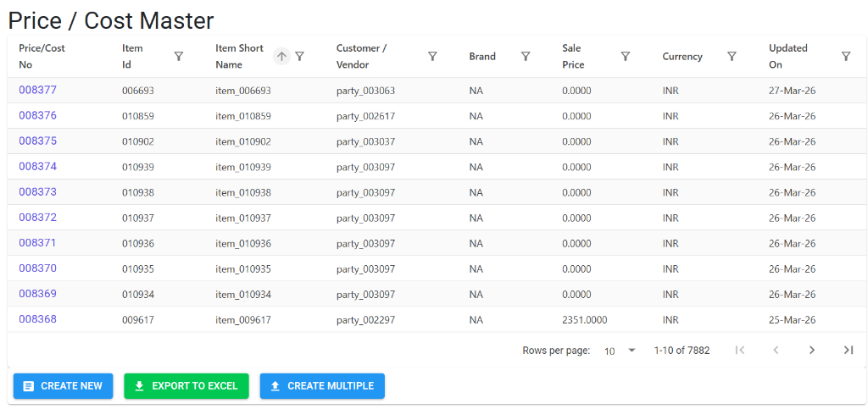
Task: Go to next page of results
Action: coord(812,350)
